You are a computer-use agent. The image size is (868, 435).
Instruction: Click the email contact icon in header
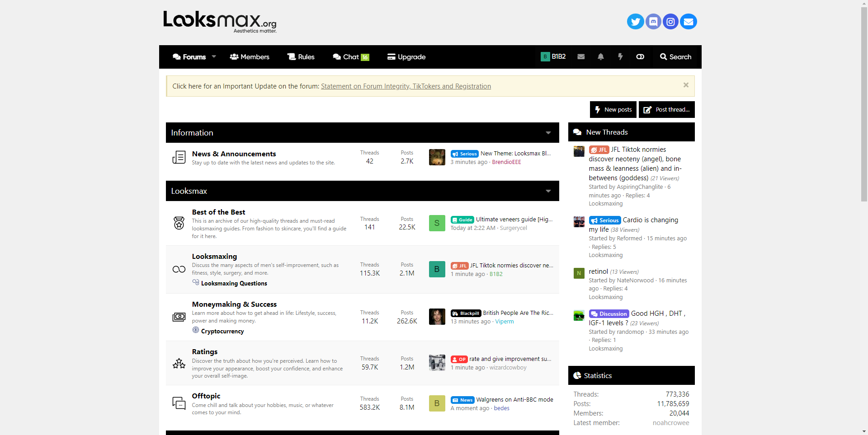point(688,21)
